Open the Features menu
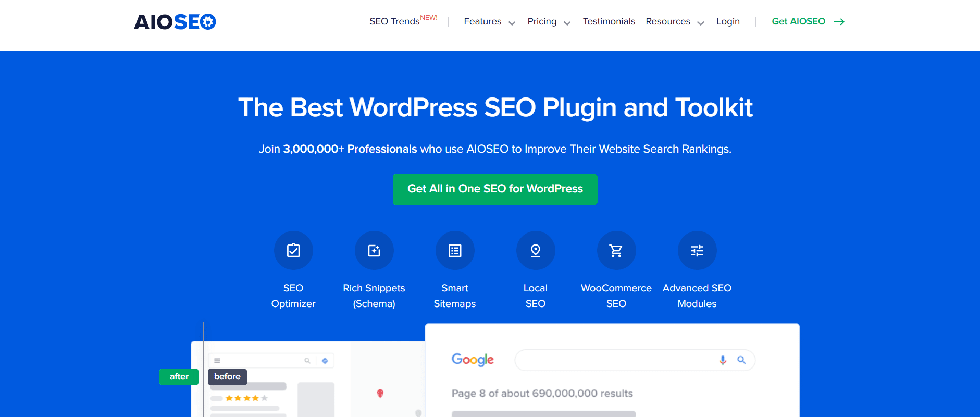The width and height of the screenshot is (980, 417). click(x=482, y=21)
